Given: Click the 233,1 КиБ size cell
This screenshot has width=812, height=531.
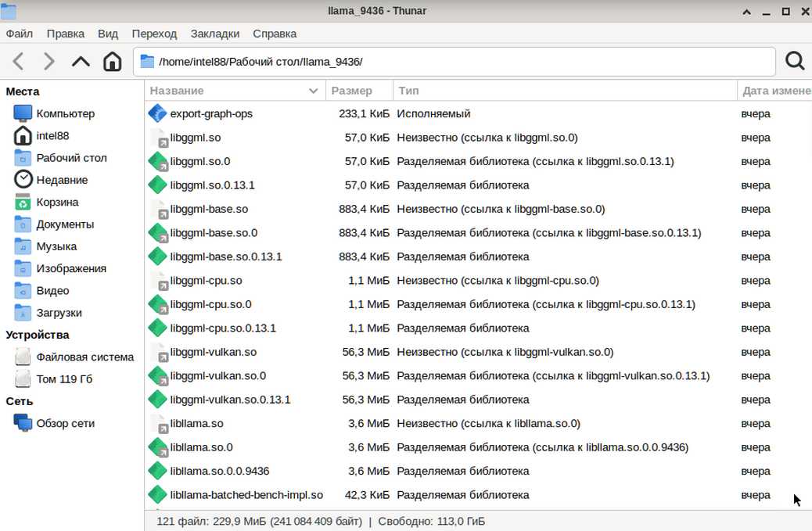Looking at the screenshot, I should pos(364,113).
